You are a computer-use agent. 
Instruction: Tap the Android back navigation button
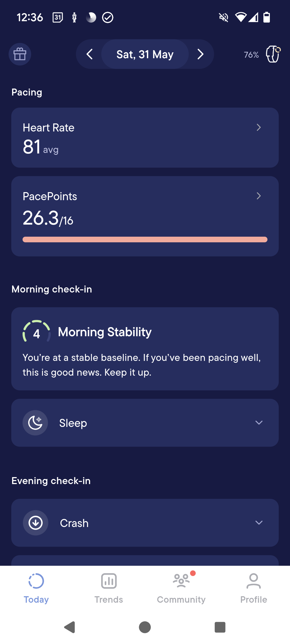pyautogui.click(x=70, y=627)
